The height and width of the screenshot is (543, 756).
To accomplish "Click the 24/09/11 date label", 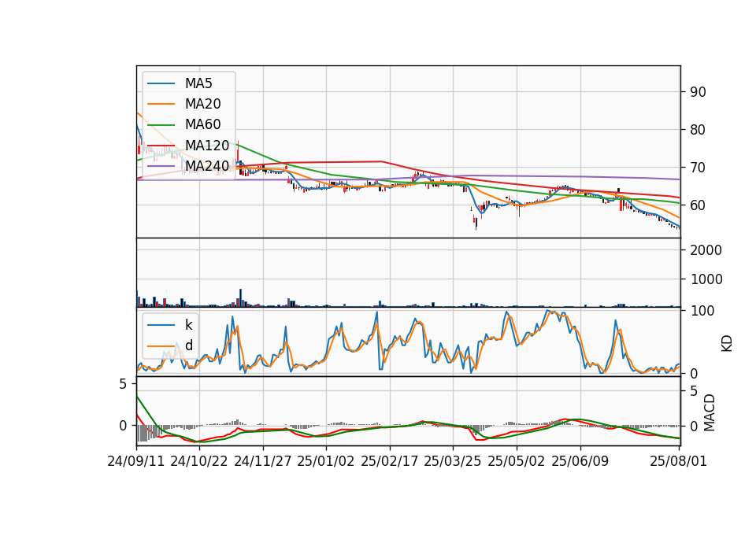I will point(136,462).
